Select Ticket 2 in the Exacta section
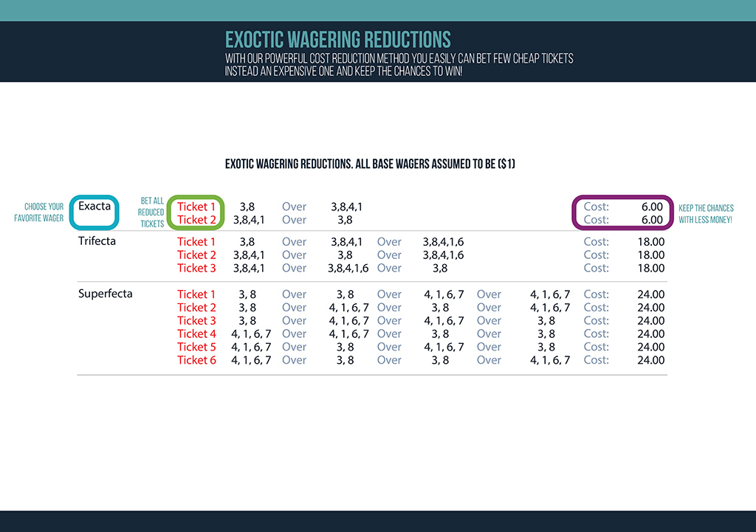This screenshot has height=532, width=756. click(196, 220)
